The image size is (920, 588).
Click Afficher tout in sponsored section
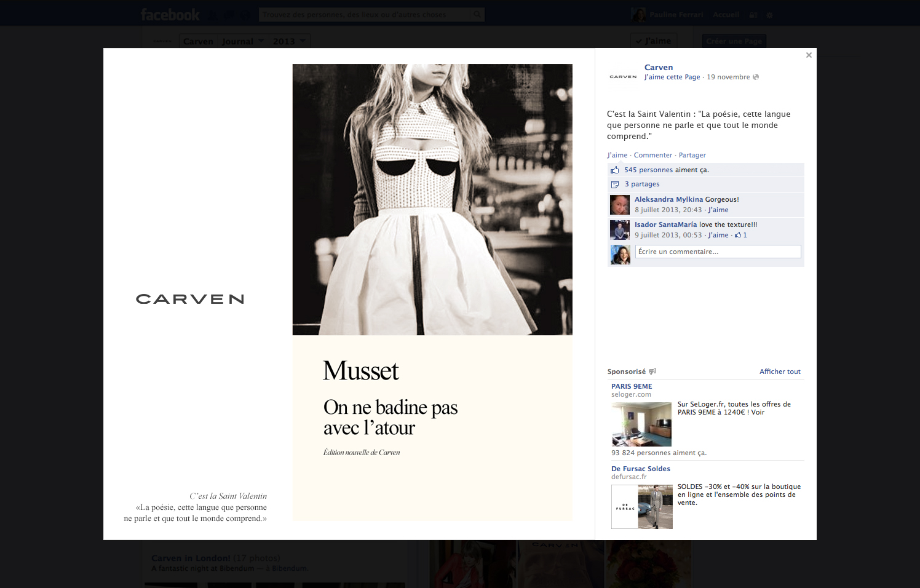pyautogui.click(x=780, y=371)
